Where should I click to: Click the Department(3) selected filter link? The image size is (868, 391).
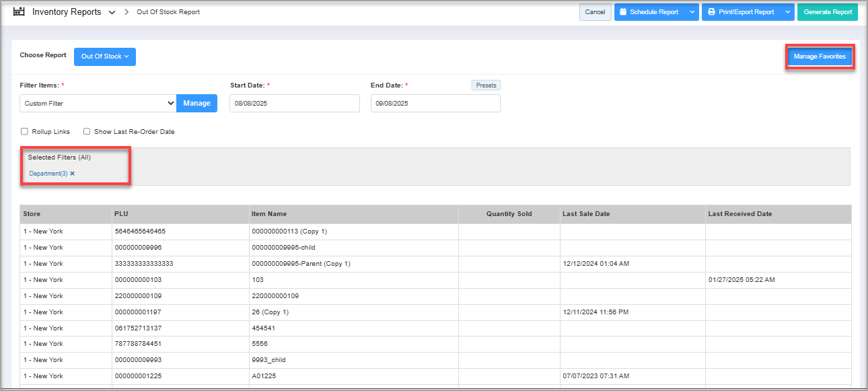pos(48,174)
